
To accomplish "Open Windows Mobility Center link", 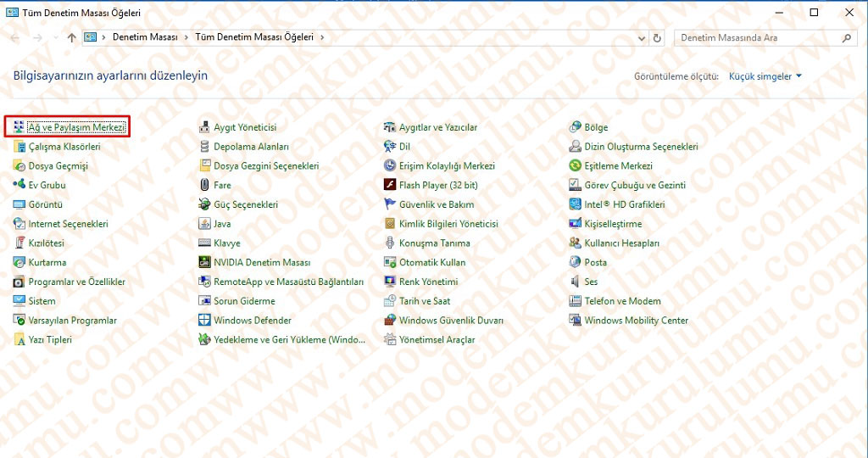I will pyautogui.click(x=637, y=320).
